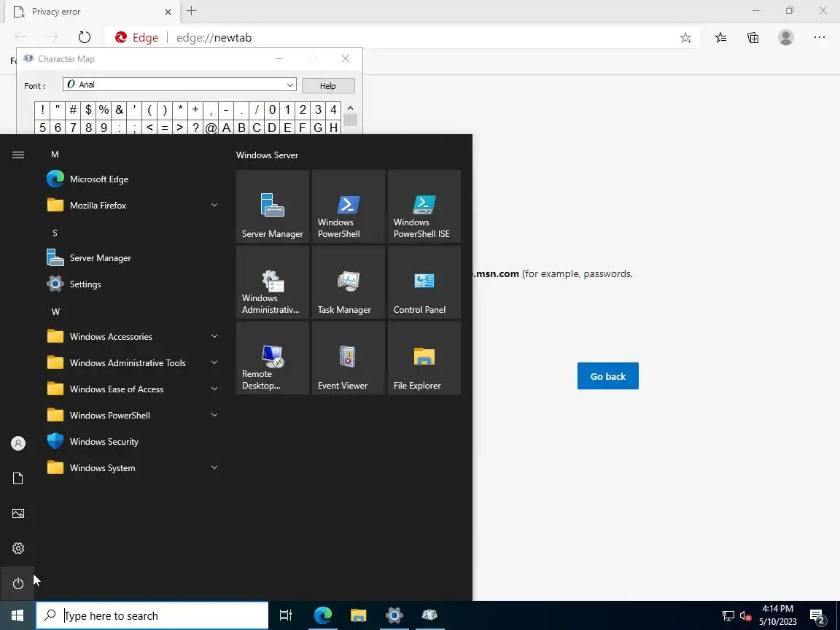Open the Remote Desktop Connection tile
The height and width of the screenshot is (630, 840).
272,359
